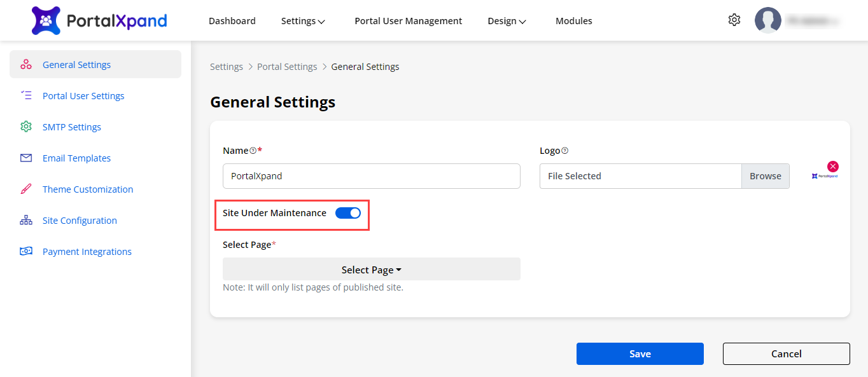The width and height of the screenshot is (868, 377).
Task: Save the general settings
Action: click(x=640, y=354)
